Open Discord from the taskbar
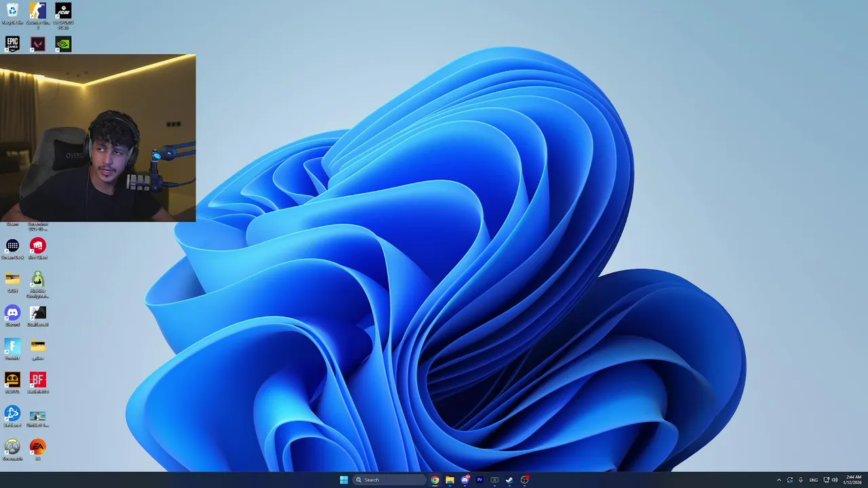868x488 pixels. pyautogui.click(x=465, y=480)
